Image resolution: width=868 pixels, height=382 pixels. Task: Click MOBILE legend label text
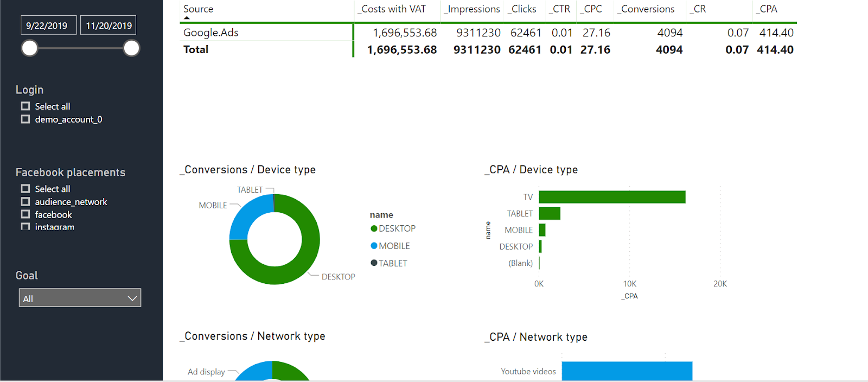[x=394, y=246]
